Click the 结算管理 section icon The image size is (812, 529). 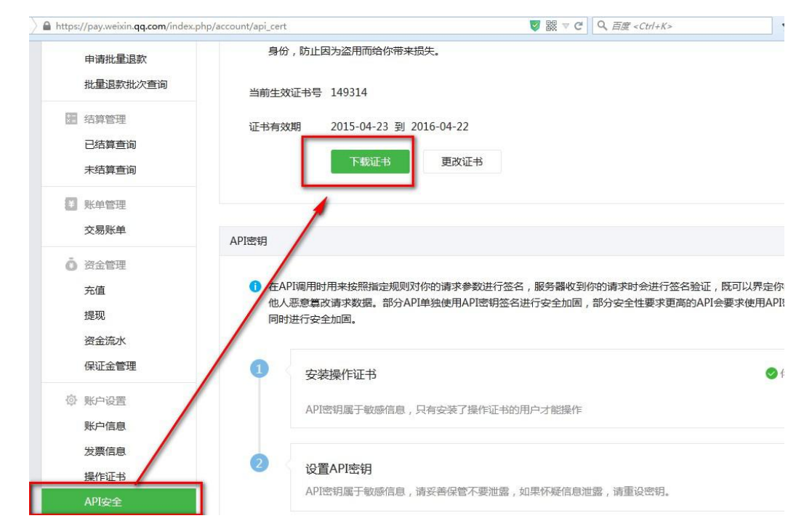coord(71,119)
